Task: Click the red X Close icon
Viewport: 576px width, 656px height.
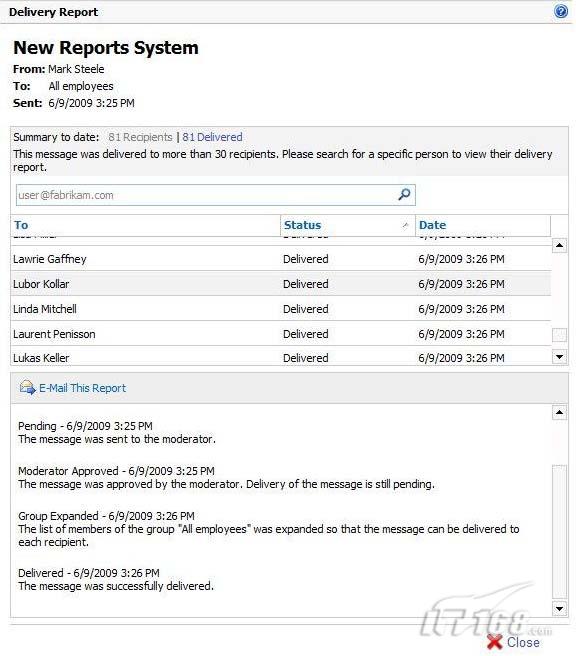Action: click(x=494, y=642)
